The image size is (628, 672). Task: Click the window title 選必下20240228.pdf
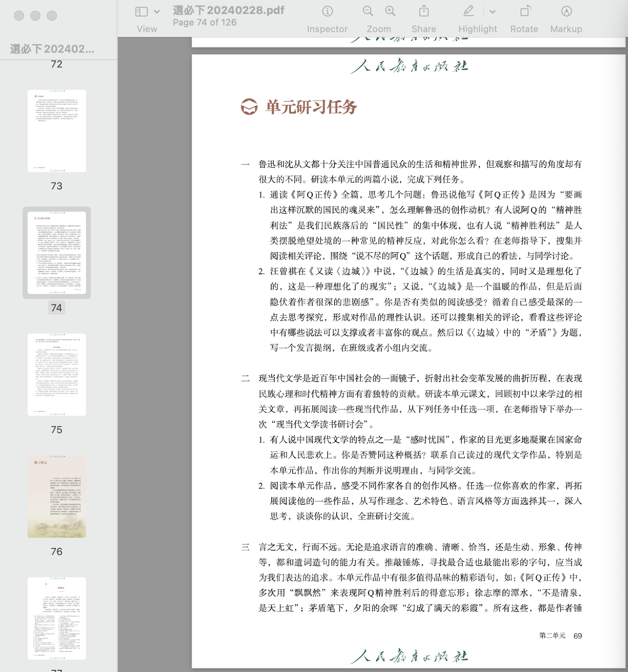click(228, 10)
